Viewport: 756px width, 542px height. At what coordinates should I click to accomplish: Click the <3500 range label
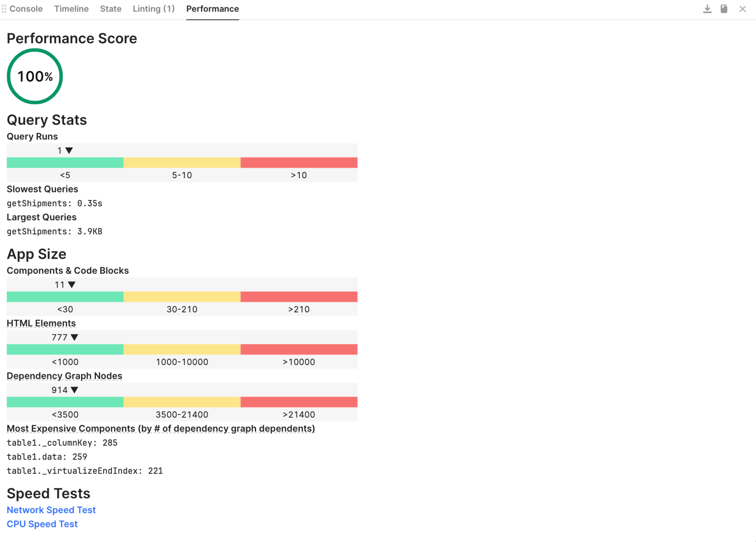pyautogui.click(x=65, y=415)
